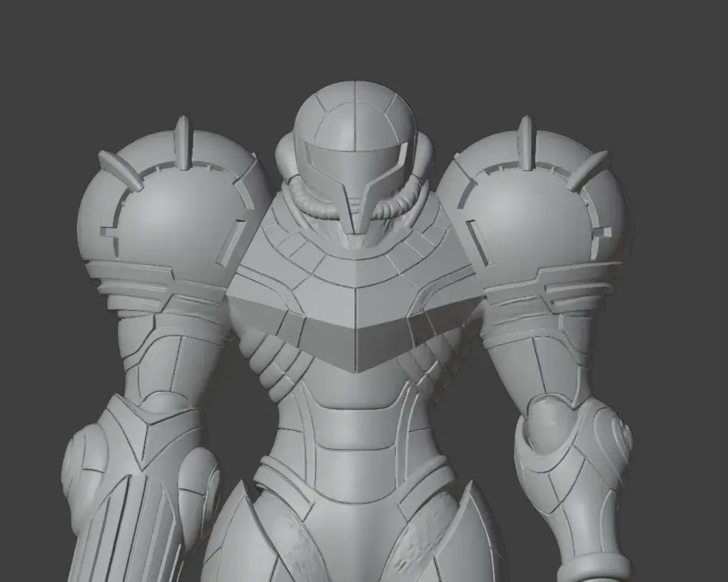
Task: Click the central abdomen armor plate
Action: click(x=355, y=432)
